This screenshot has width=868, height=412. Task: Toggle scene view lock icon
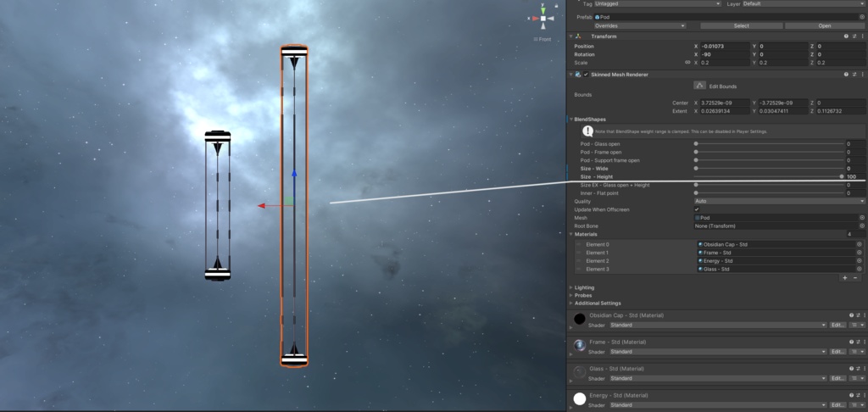[x=556, y=6]
